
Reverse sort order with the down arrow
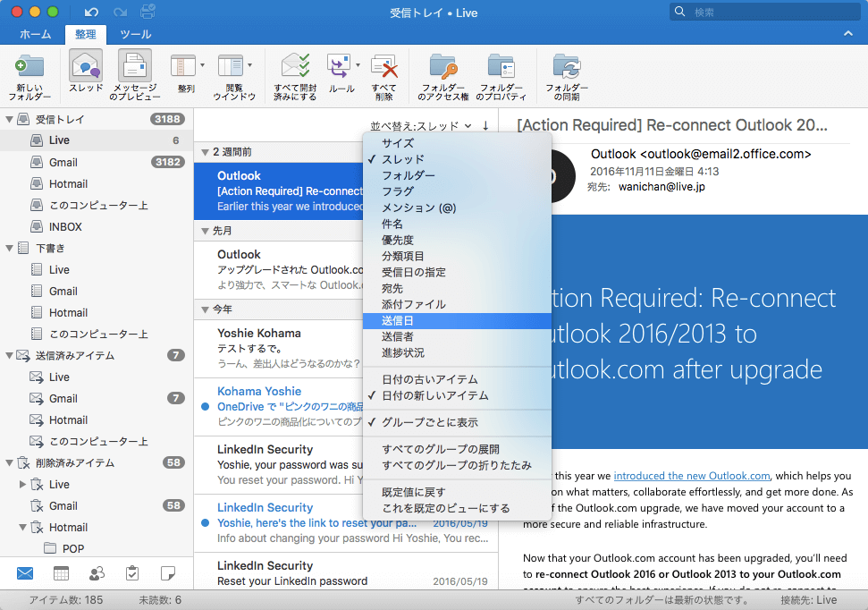click(485, 126)
